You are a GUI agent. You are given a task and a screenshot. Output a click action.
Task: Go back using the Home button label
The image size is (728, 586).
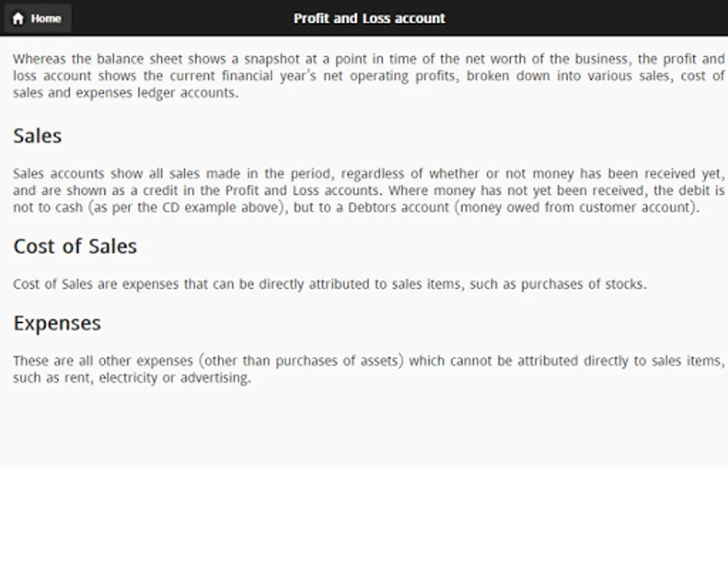click(x=46, y=19)
